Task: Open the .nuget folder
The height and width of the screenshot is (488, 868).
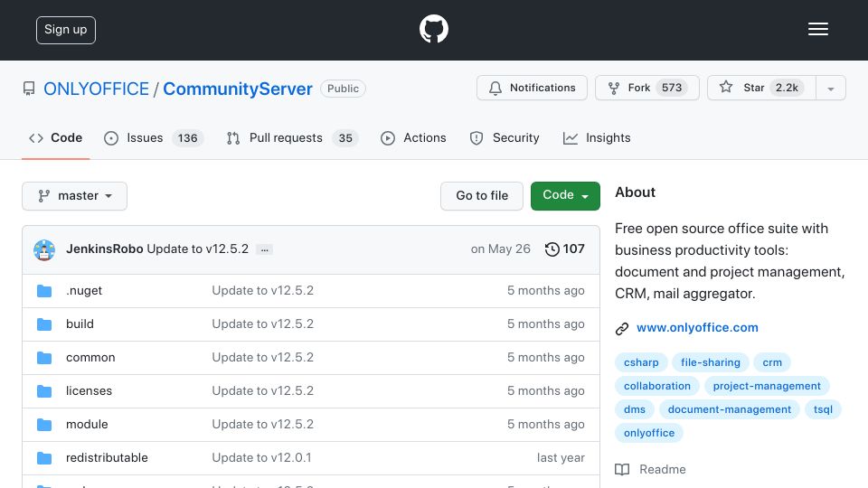Action: [84, 290]
